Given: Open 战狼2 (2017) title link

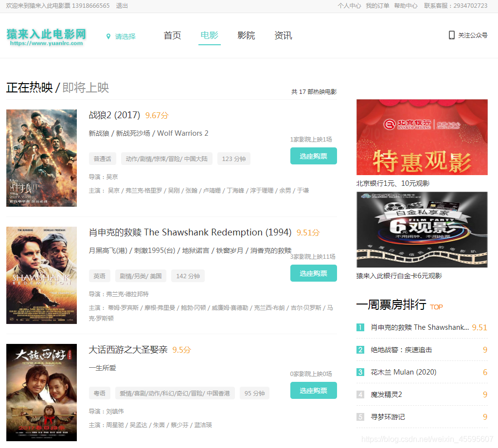Looking at the screenshot, I should coord(114,115).
